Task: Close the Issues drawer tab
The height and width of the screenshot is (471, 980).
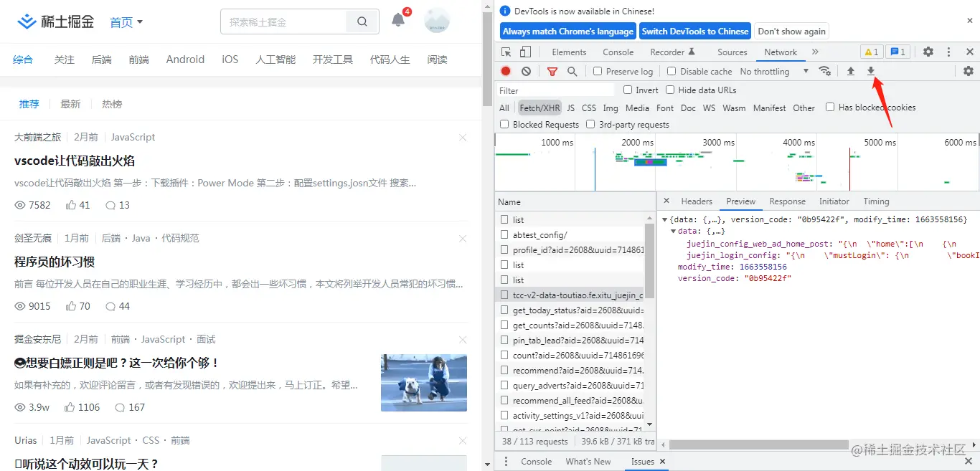Action: point(662,461)
